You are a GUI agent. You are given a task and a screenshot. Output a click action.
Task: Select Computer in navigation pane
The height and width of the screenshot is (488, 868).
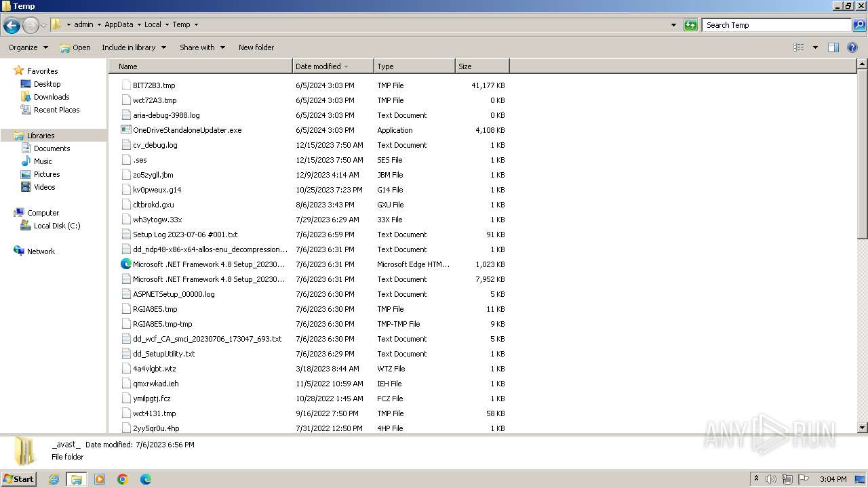coord(43,213)
